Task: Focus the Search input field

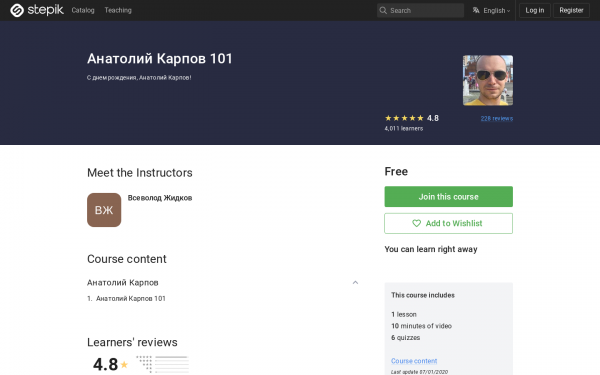Action: click(x=420, y=10)
